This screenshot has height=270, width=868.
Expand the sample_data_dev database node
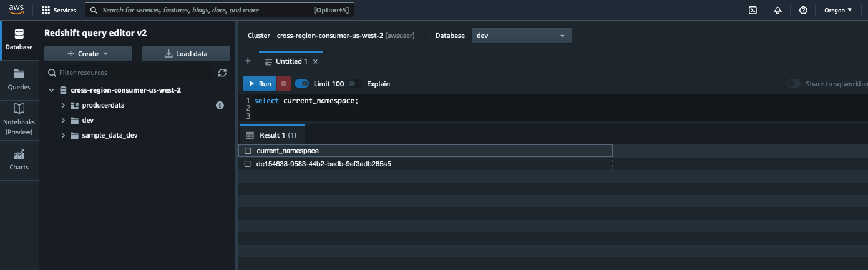click(x=63, y=135)
